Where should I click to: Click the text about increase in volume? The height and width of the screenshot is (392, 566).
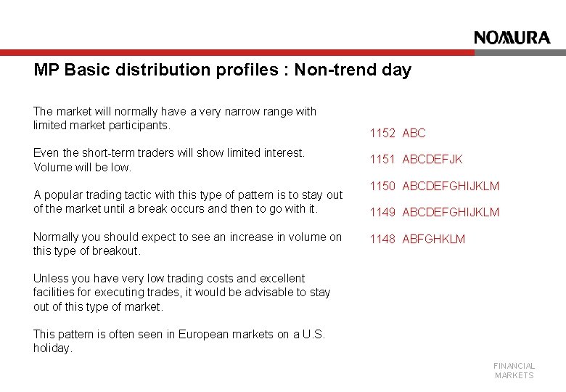[187, 244]
